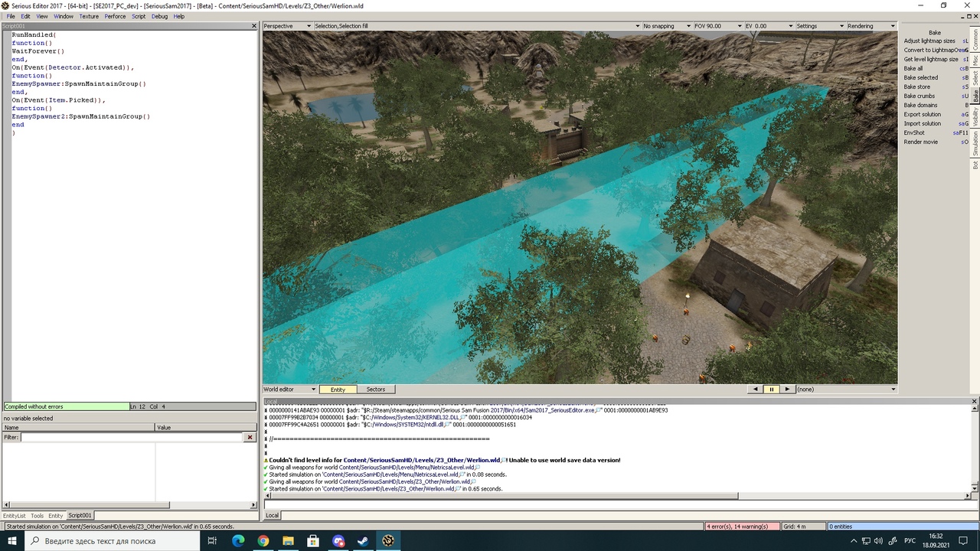This screenshot has width=980, height=551.
Task: Click the Compiled without errors status
Action: pos(66,407)
